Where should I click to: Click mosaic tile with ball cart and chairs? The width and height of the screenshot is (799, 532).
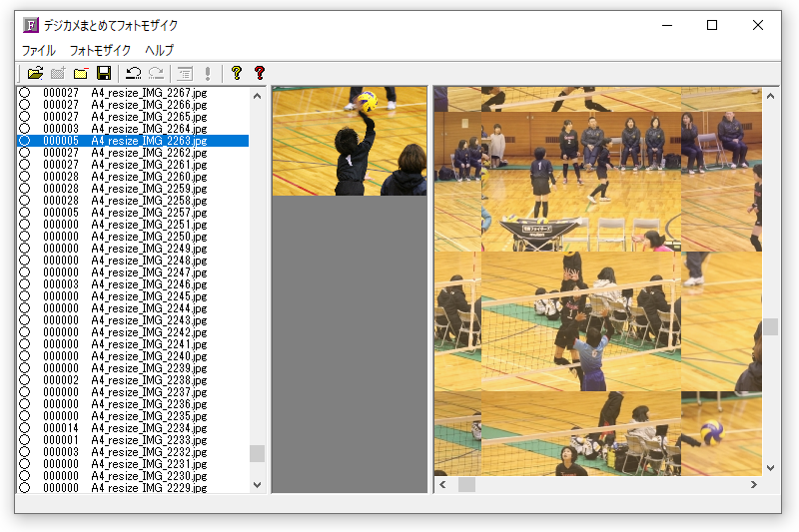click(x=581, y=182)
